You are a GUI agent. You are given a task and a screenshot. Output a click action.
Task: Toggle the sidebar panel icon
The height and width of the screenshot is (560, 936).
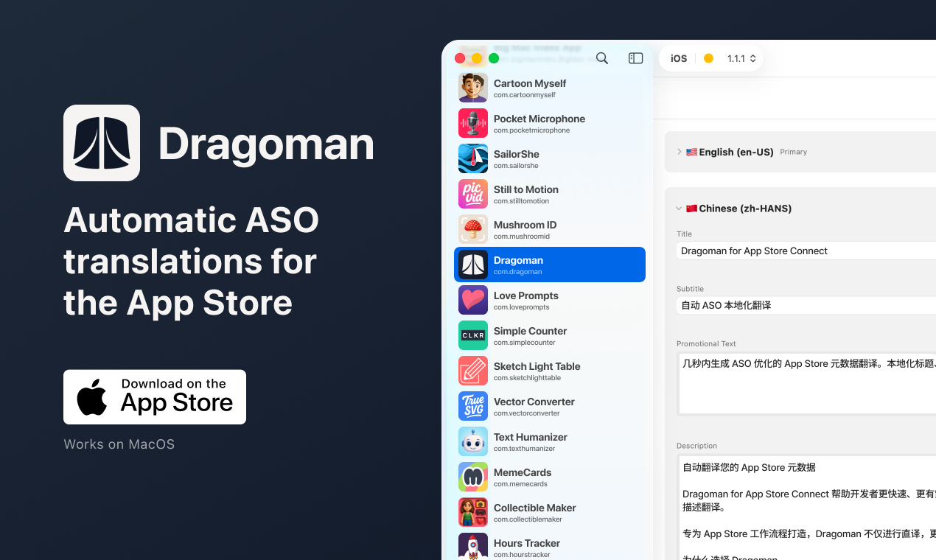[635, 58]
